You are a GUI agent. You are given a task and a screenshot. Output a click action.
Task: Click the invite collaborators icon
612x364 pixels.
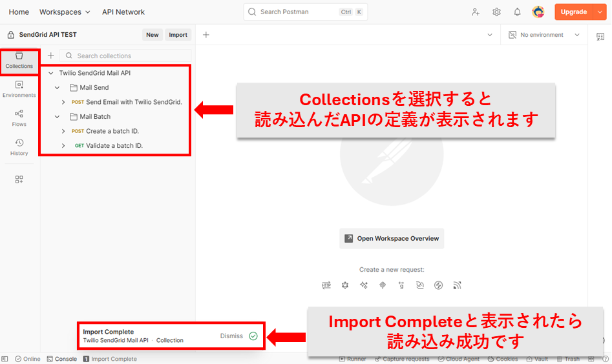pyautogui.click(x=476, y=12)
